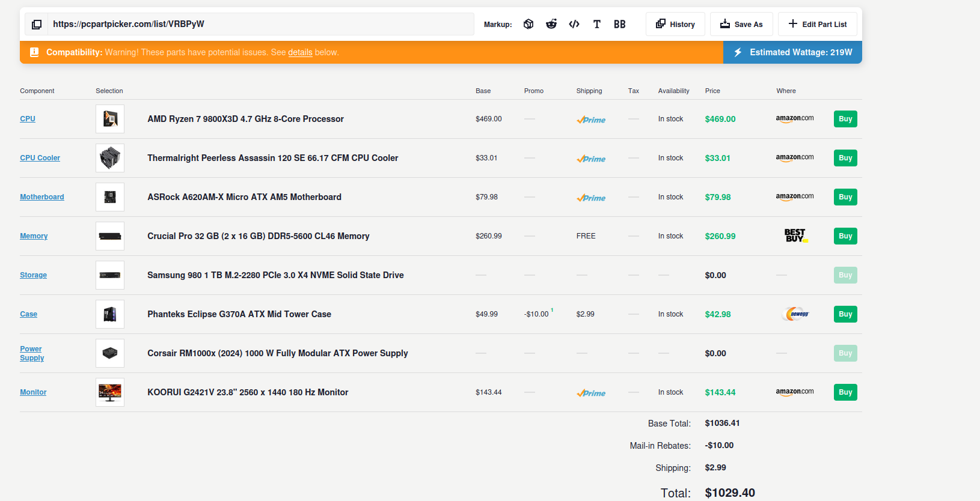Select Reddit markup format icon
980x501 pixels.
point(551,24)
